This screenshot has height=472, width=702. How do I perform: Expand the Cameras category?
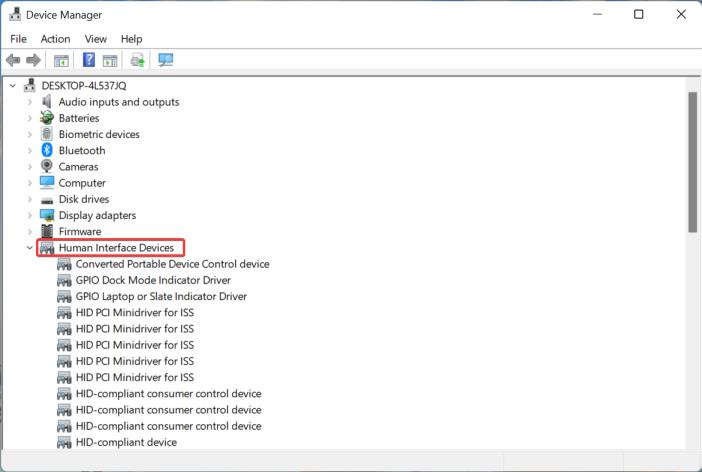[30, 167]
